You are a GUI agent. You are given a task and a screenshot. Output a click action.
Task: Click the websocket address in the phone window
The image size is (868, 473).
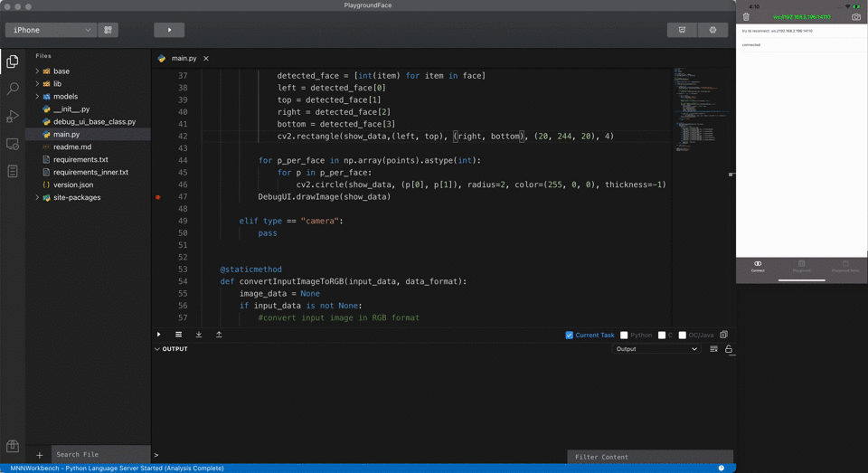click(802, 17)
